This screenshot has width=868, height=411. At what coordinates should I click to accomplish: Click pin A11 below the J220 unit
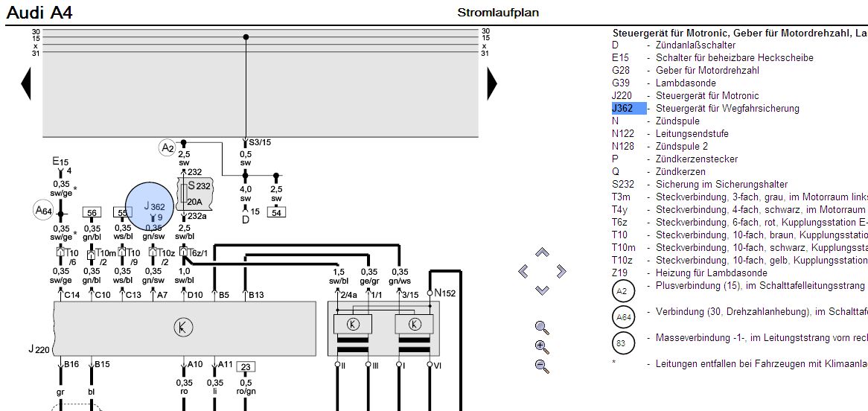[x=226, y=364]
